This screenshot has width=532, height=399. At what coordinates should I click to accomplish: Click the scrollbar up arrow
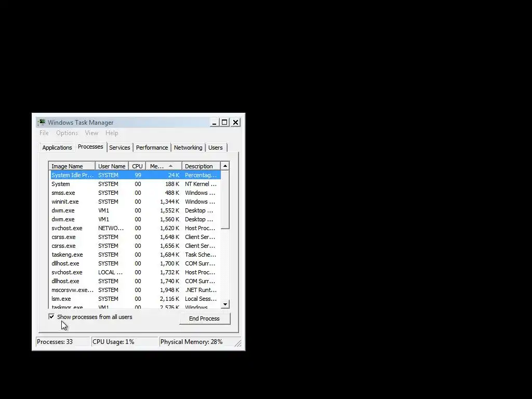pyautogui.click(x=225, y=166)
